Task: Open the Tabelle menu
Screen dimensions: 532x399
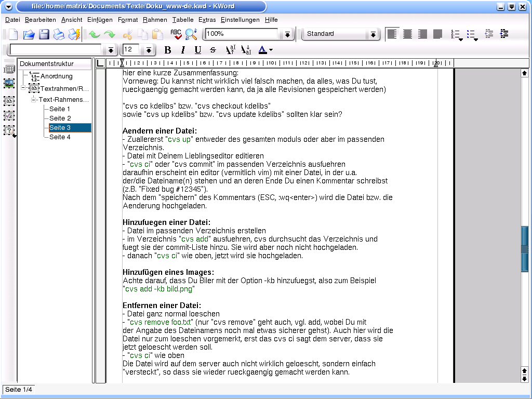Action: (x=182, y=20)
